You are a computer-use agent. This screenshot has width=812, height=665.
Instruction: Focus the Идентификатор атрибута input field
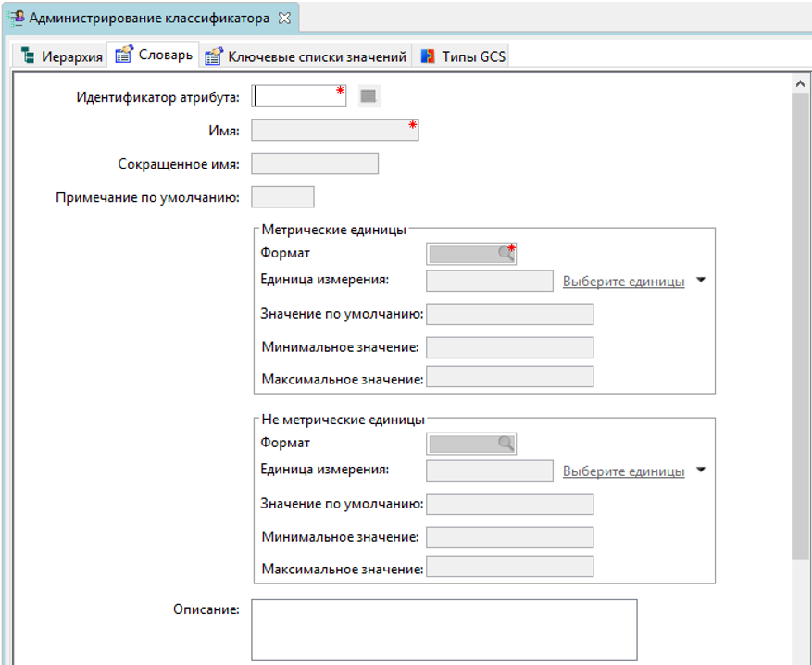pos(299,95)
